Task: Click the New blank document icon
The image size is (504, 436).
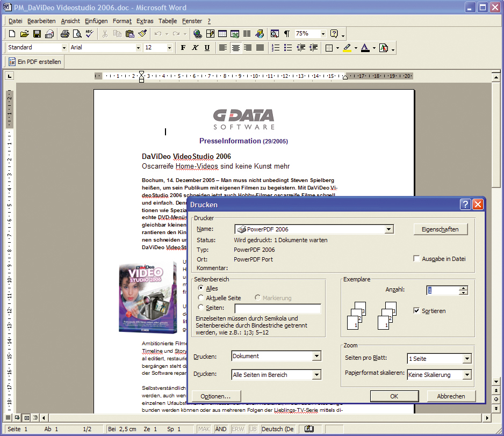Action: (12, 33)
